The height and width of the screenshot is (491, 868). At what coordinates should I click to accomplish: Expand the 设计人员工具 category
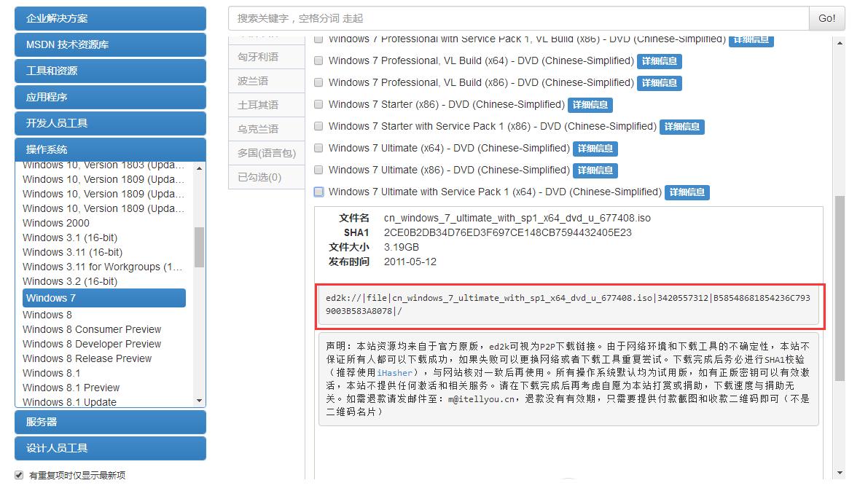tap(110, 448)
